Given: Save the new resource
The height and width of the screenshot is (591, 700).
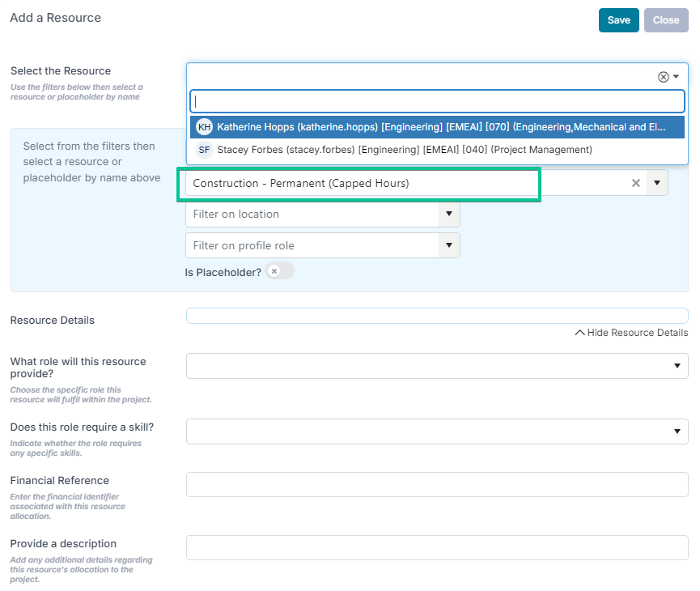Looking at the screenshot, I should click(x=619, y=20).
